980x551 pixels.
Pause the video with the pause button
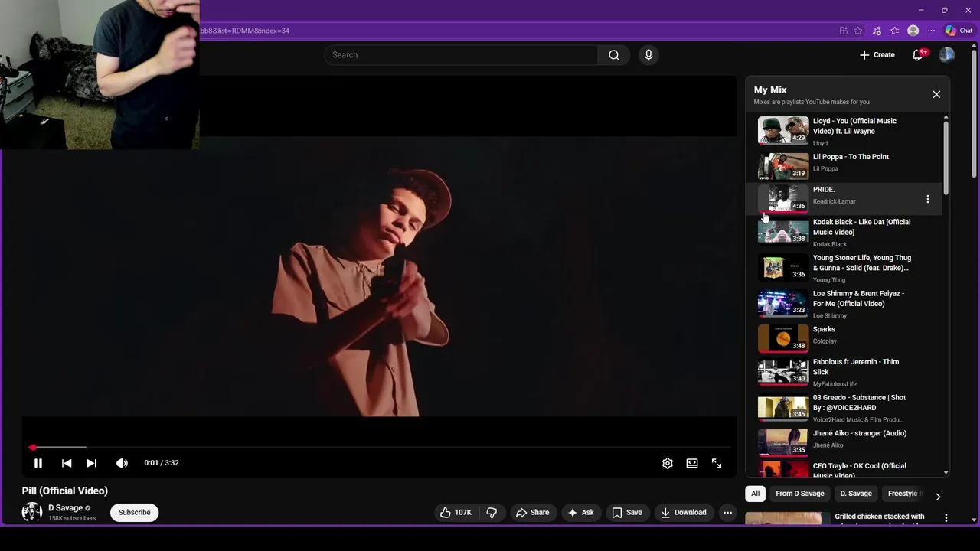pos(38,463)
